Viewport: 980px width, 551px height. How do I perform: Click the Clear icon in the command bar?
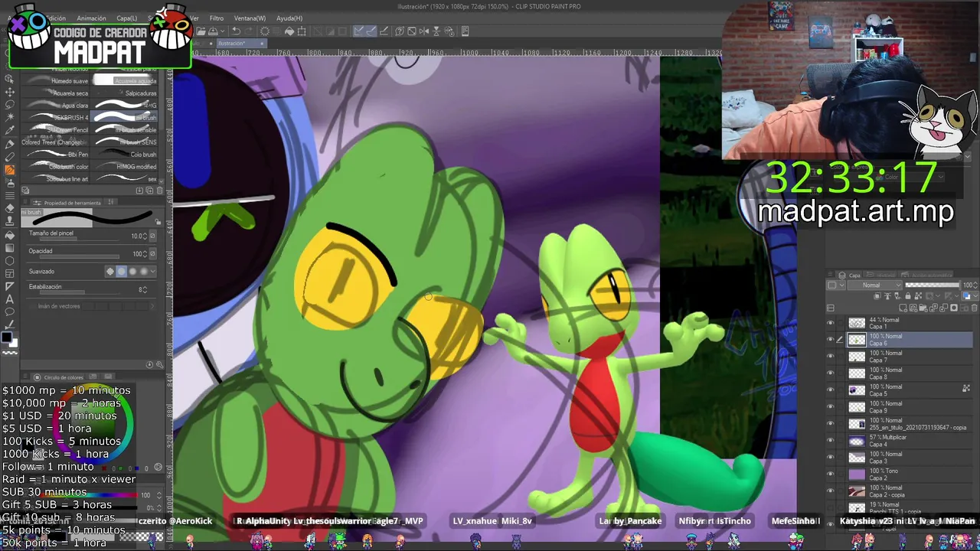[x=265, y=31]
